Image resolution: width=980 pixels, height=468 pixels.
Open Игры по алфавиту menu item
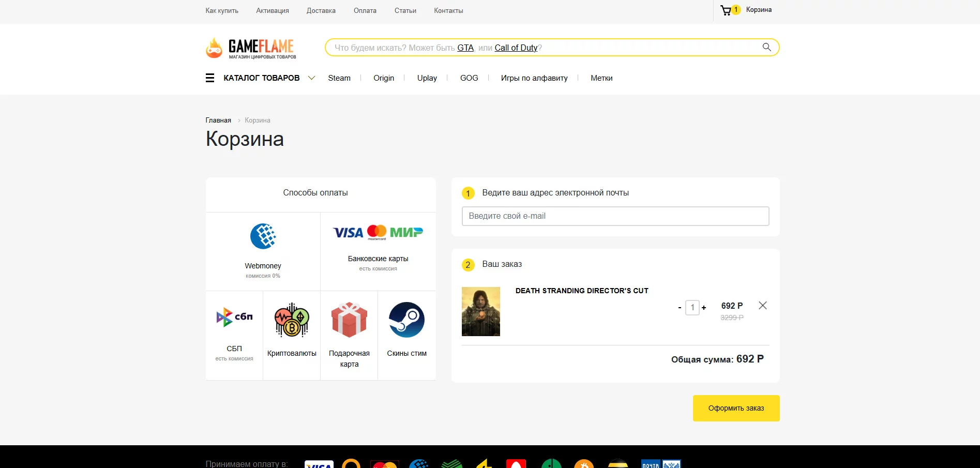534,78
